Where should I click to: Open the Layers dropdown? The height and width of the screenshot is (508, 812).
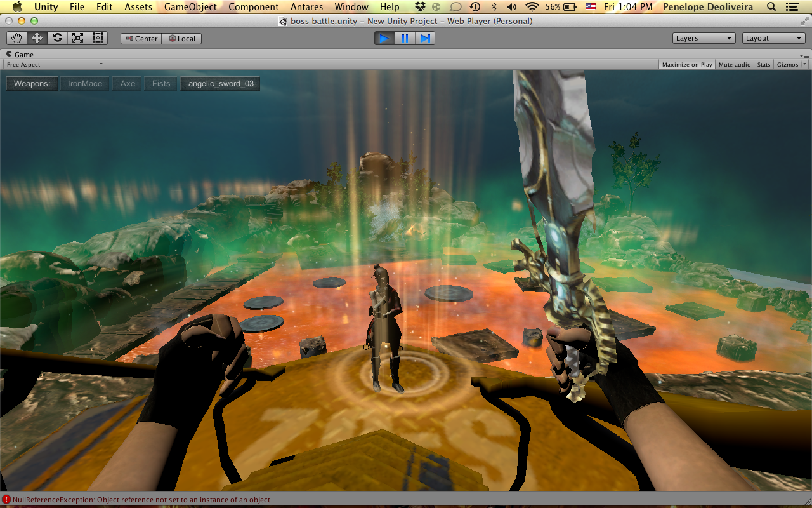[704, 38]
